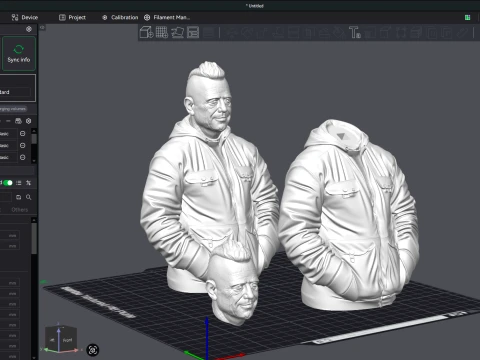Click the settings panel scroll up arrow

point(34,220)
